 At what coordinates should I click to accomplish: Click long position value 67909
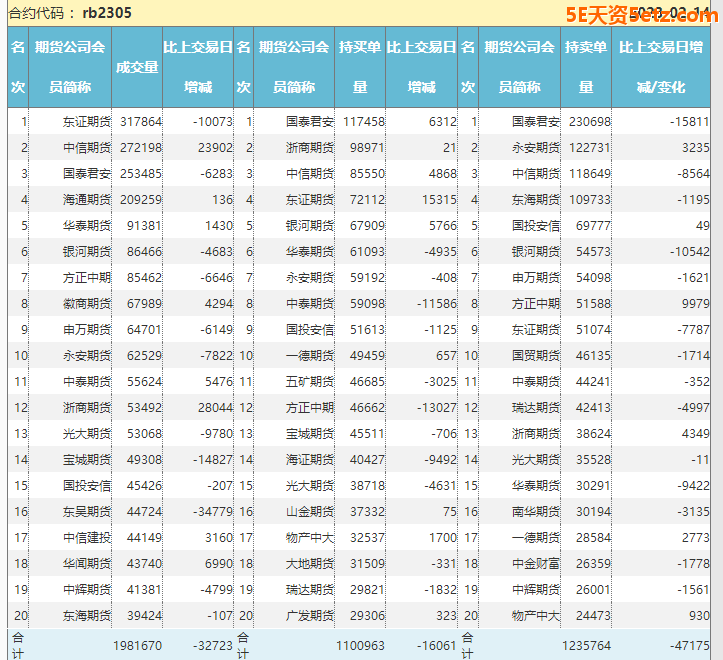coord(367,226)
